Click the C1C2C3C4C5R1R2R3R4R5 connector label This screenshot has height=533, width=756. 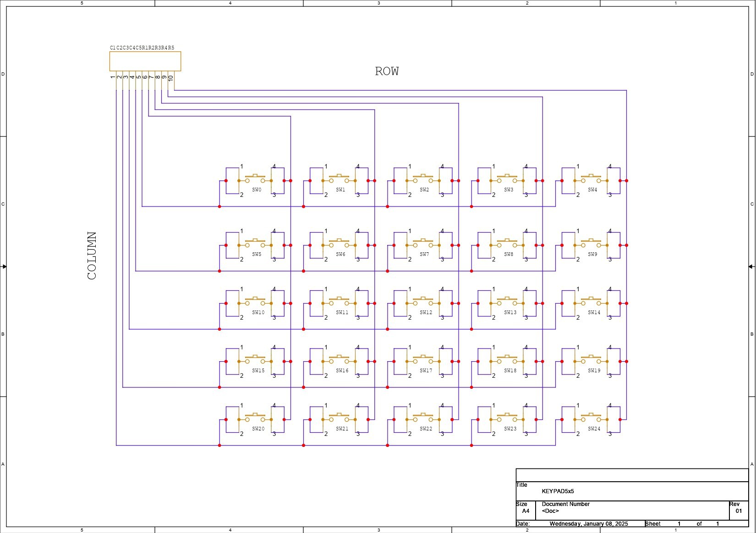142,48
